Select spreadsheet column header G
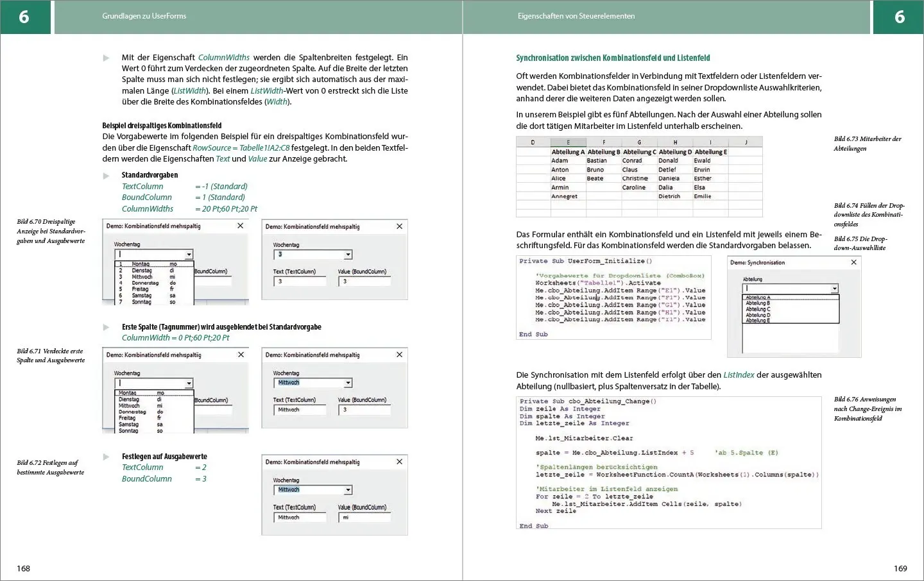 [x=639, y=142]
